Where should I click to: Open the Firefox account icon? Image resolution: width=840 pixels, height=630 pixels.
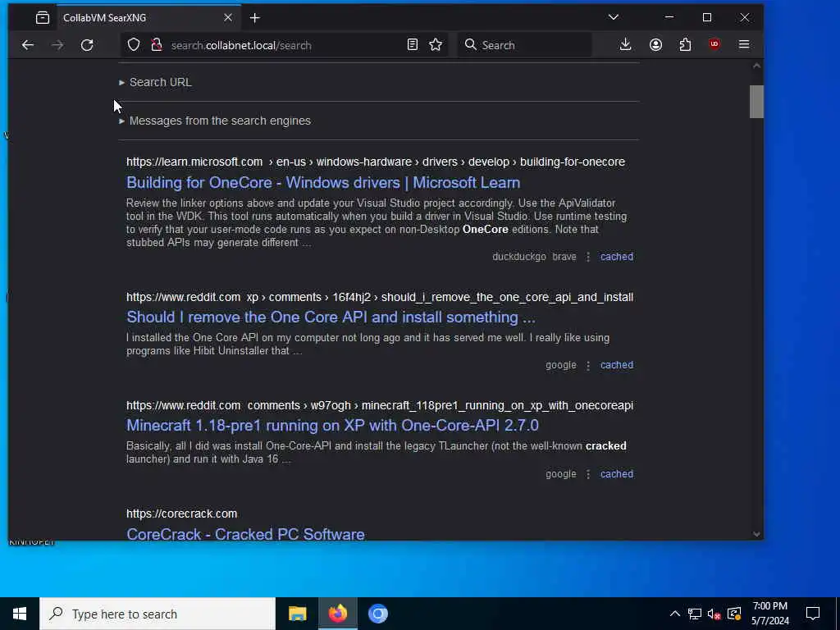click(x=655, y=45)
